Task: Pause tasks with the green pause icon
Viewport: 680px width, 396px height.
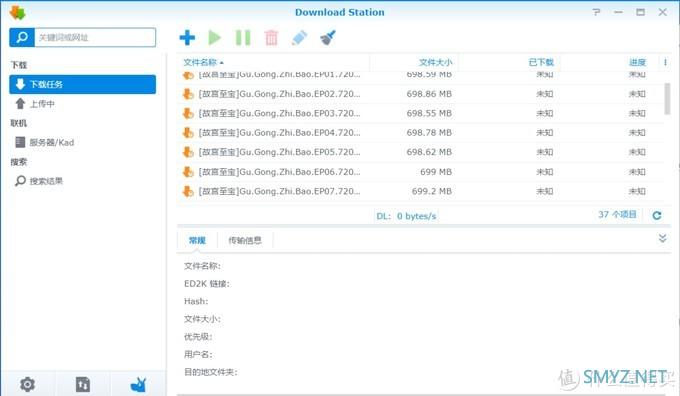Action: point(243,38)
